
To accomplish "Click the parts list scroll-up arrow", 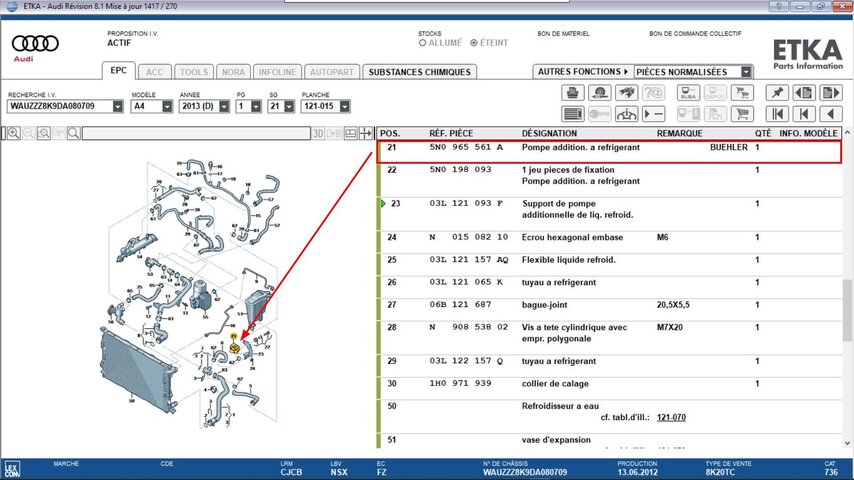I will click(847, 132).
